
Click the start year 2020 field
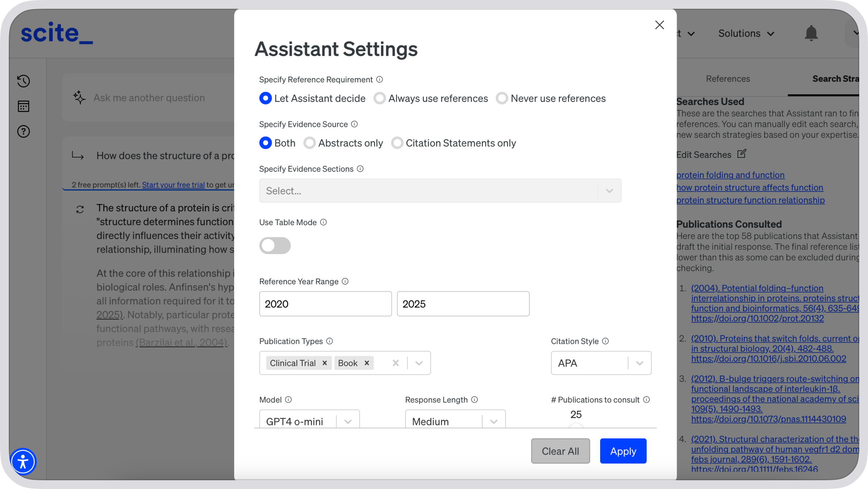click(x=325, y=304)
